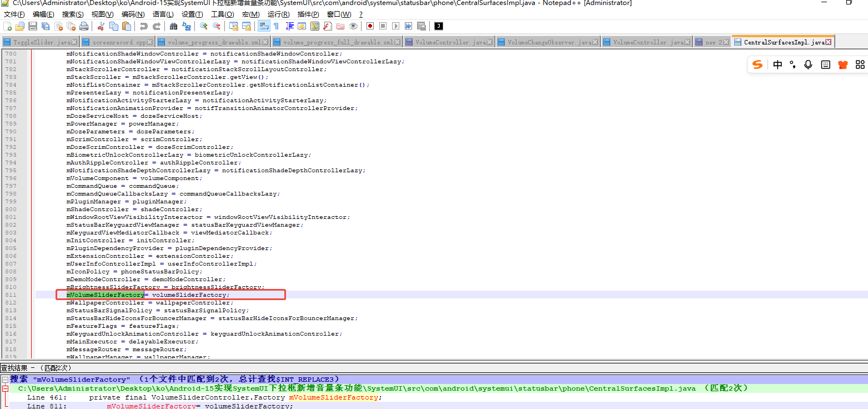Toggle synchronized vertical scrolling
The image size is (868, 409).
click(234, 26)
